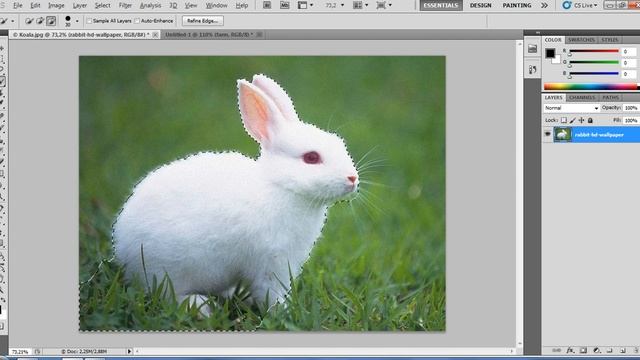Screen dimensions: 640x360
Task: Click the Opacity value field
Action: tap(631, 108)
